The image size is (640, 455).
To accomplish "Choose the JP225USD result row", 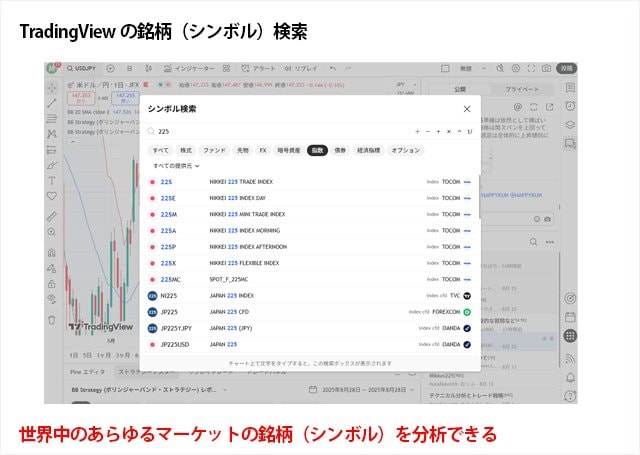I will [310, 345].
